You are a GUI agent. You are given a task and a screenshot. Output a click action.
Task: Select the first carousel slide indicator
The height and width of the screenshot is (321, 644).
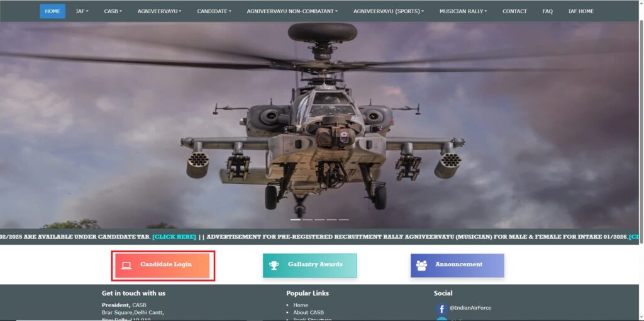tap(296, 220)
